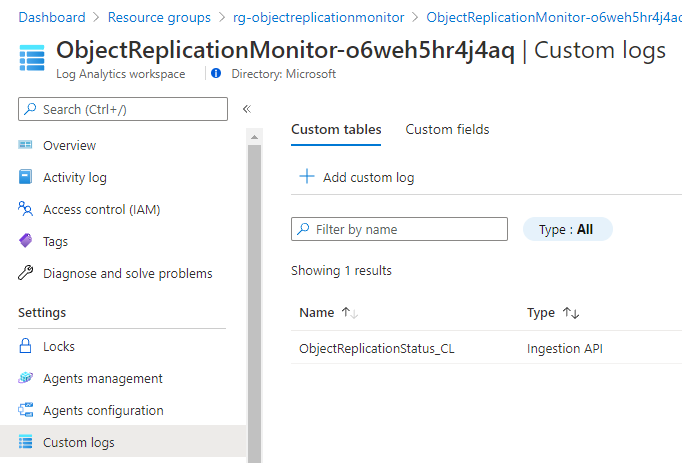Open ObjectReplicationMonitor workspace breadcrumb link
682x463 pixels.
click(x=554, y=17)
